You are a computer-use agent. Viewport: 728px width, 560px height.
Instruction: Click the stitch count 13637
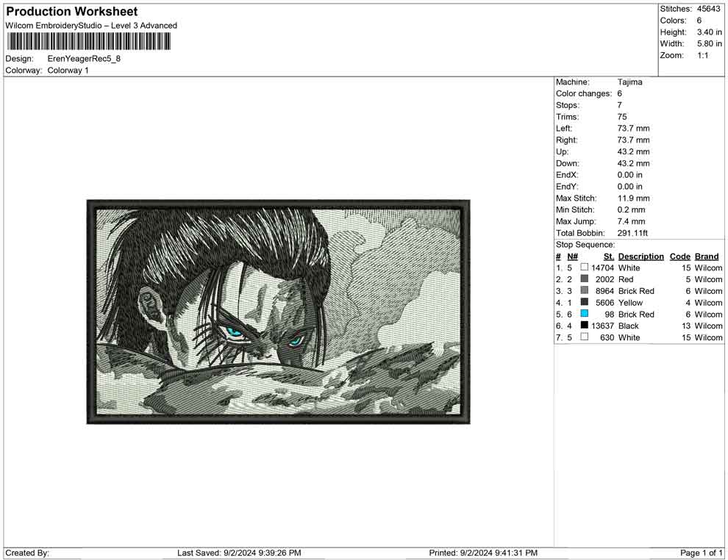pyautogui.click(x=603, y=326)
